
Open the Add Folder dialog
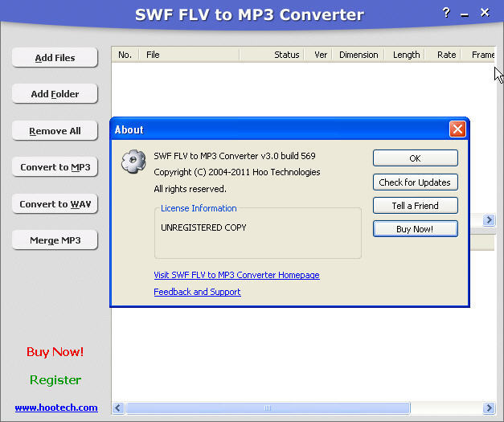(x=55, y=94)
